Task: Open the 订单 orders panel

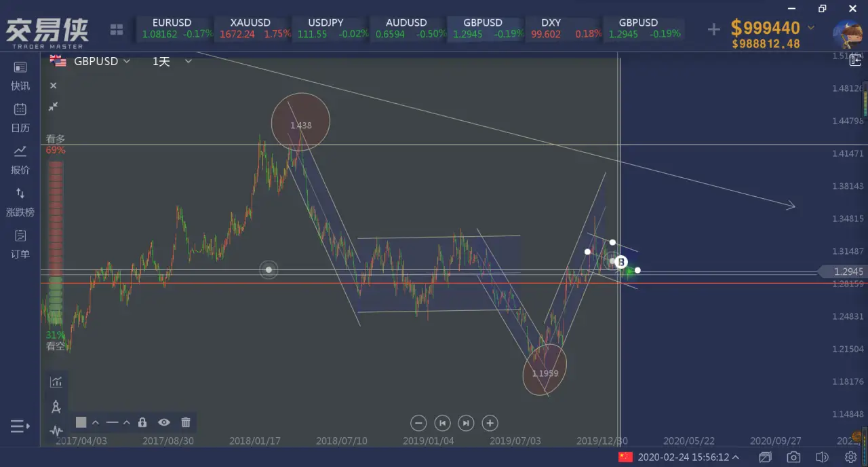Action: click(x=20, y=244)
